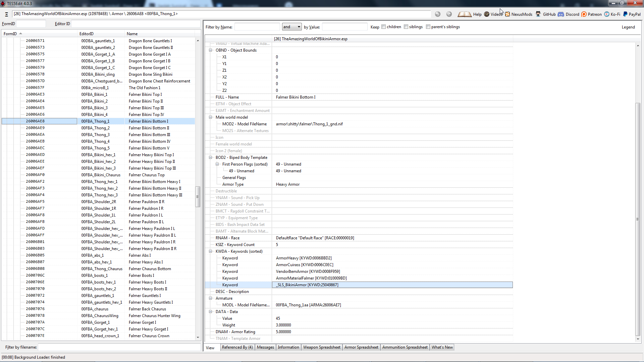Open the PayPal donation icon
The image size is (644, 362).
625,14
